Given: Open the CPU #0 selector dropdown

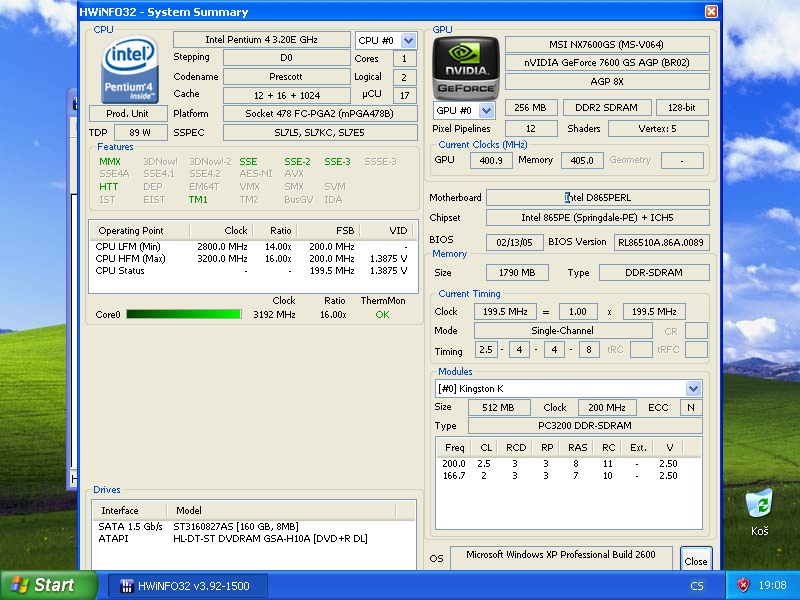Looking at the screenshot, I should 408,40.
